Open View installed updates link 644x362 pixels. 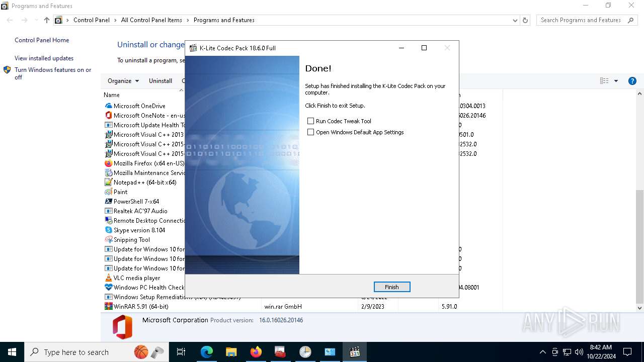(x=44, y=58)
